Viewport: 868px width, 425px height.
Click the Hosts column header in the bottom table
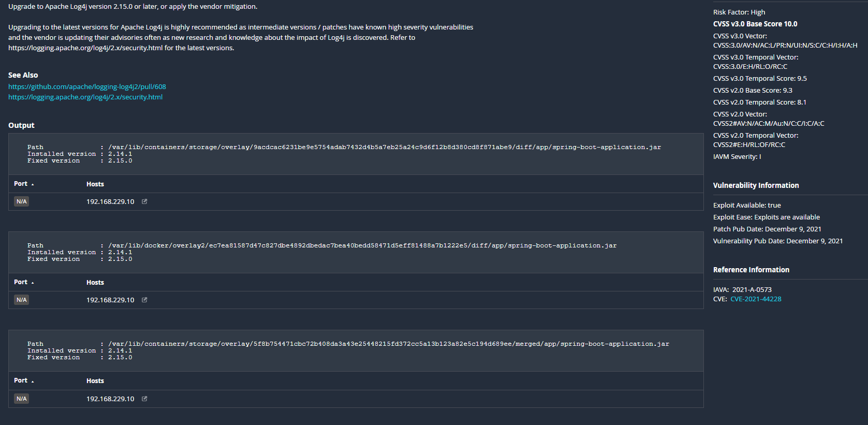(x=95, y=380)
